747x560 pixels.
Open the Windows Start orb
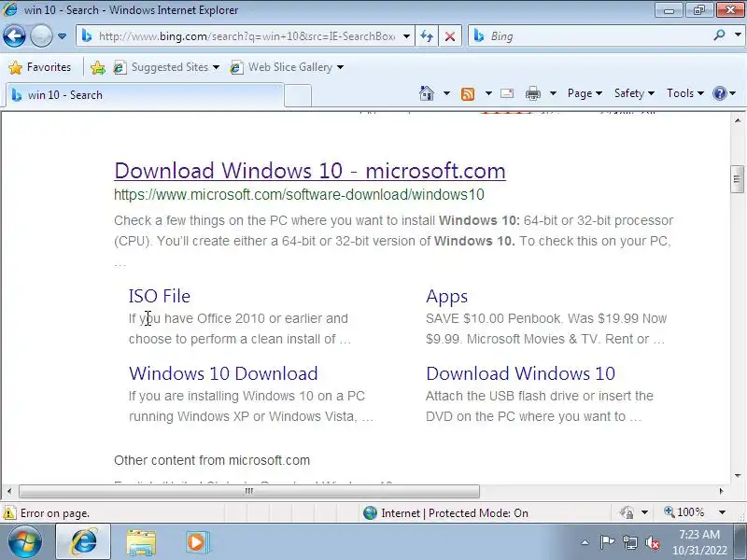pyautogui.click(x=24, y=542)
